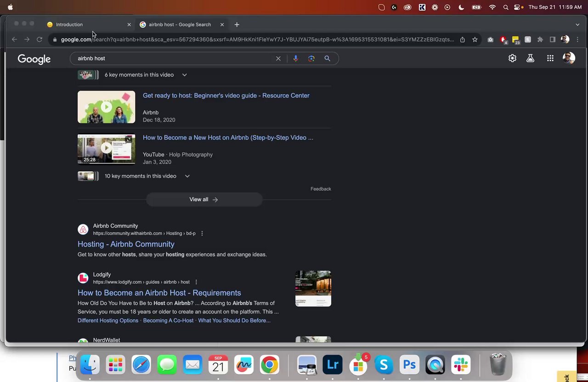Open Finder from the Dock

[x=90, y=365]
